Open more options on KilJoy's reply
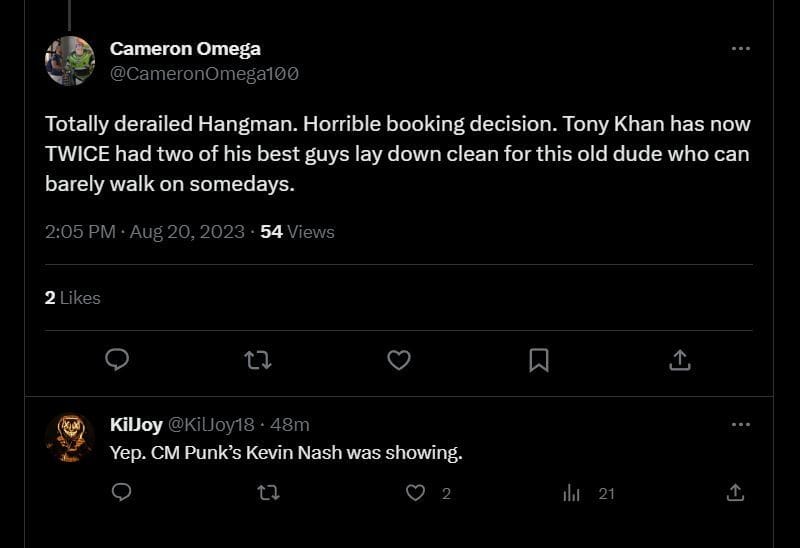800x548 pixels. [x=740, y=424]
